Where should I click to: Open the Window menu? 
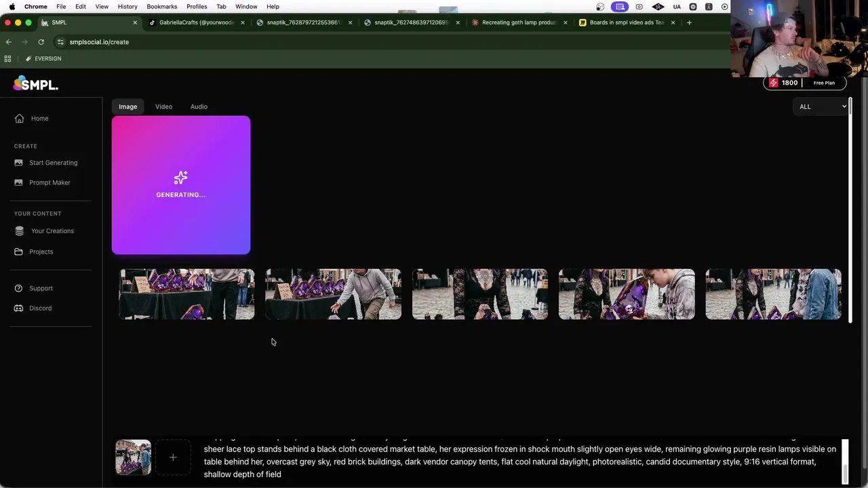pyautogui.click(x=246, y=7)
